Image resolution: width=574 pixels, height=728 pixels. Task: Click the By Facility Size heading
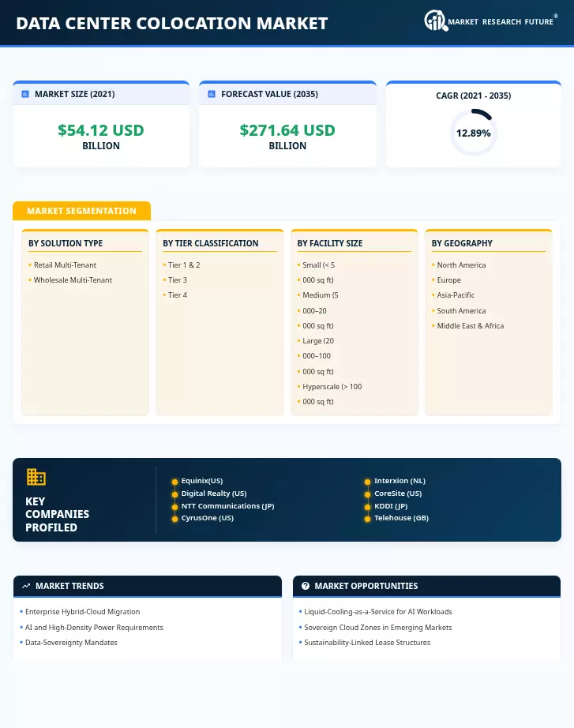pos(330,243)
